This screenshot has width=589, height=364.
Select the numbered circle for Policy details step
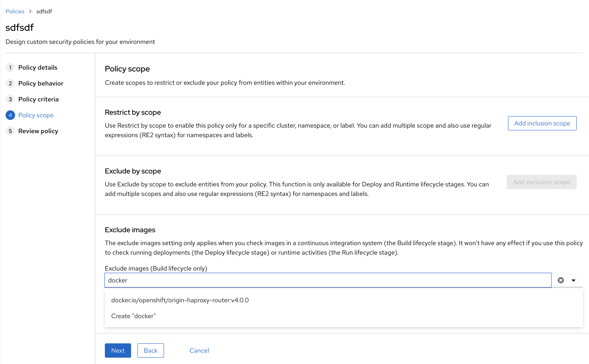[x=10, y=67]
